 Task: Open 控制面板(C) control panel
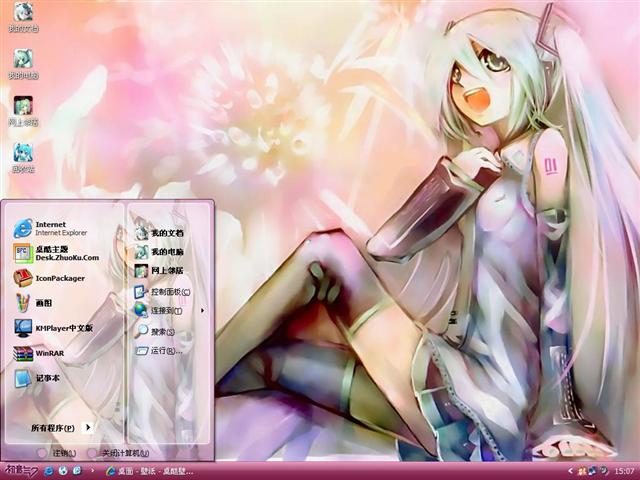(x=162, y=292)
